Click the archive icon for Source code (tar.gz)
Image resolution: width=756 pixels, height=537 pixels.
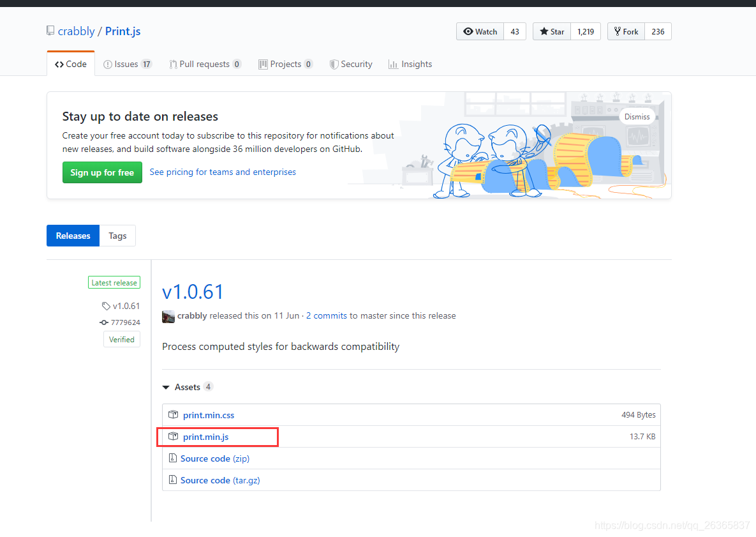[x=173, y=480]
